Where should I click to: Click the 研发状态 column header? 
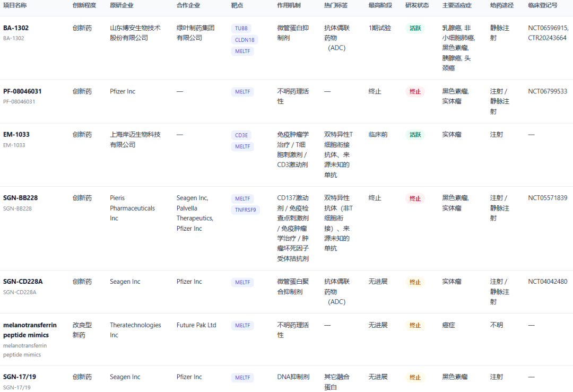click(x=417, y=5)
